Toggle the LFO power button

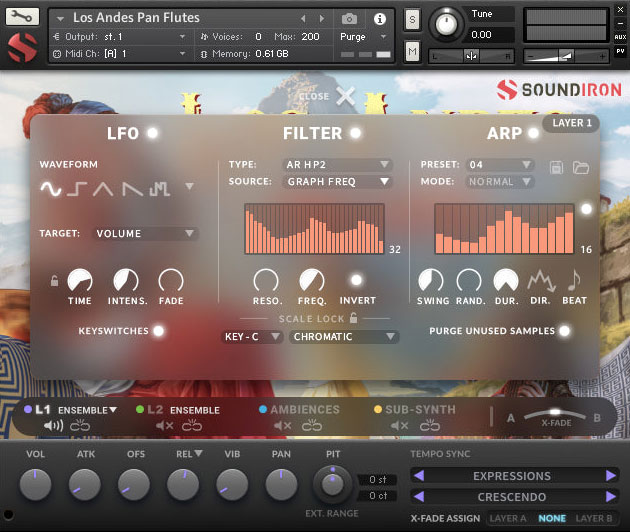153,133
